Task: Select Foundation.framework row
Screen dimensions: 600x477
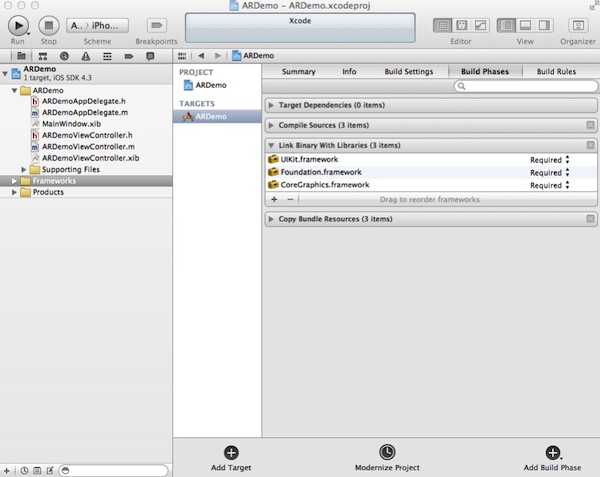Action: [x=431, y=173]
